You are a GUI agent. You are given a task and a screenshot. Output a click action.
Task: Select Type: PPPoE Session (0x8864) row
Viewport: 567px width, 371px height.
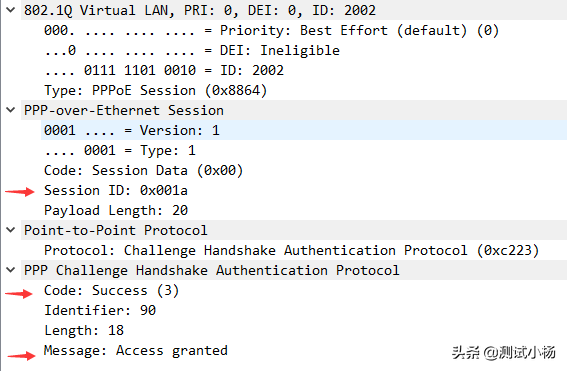pos(304,90)
